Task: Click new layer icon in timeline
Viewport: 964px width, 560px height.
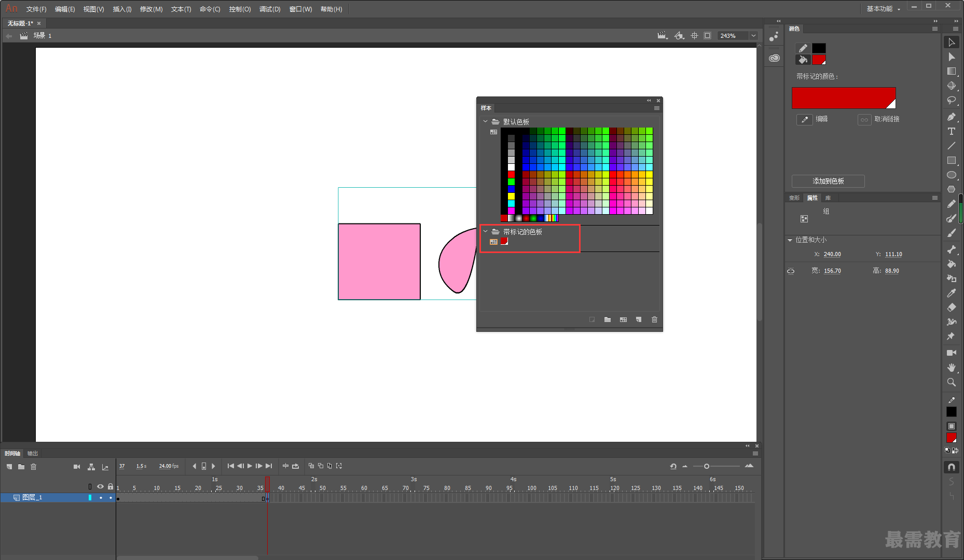Action: click(x=9, y=467)
